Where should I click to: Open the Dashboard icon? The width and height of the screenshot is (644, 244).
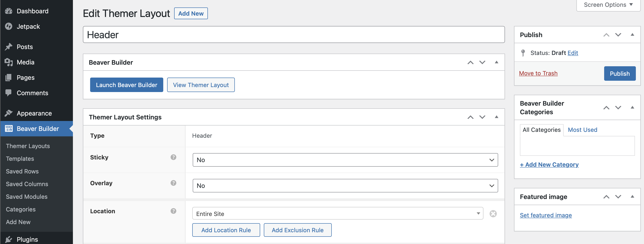[x=9, y=11]
